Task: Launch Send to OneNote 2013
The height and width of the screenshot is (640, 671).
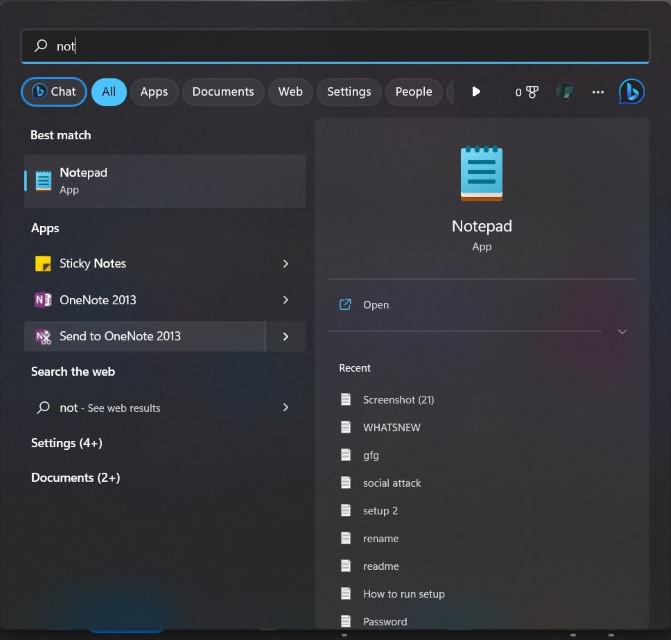Action: [x=145, y=337]
